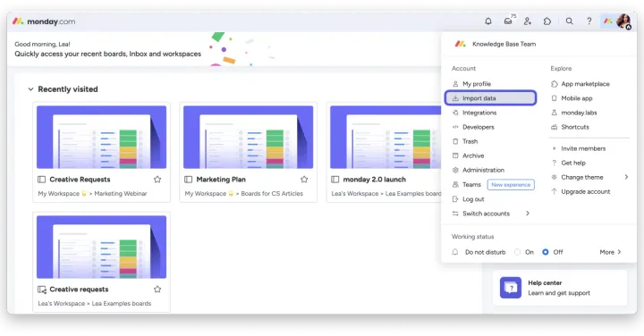Image resolution: width=644 pixels, height=336 pixels.
Task: Open the Help center card
Action: [560, 288]
